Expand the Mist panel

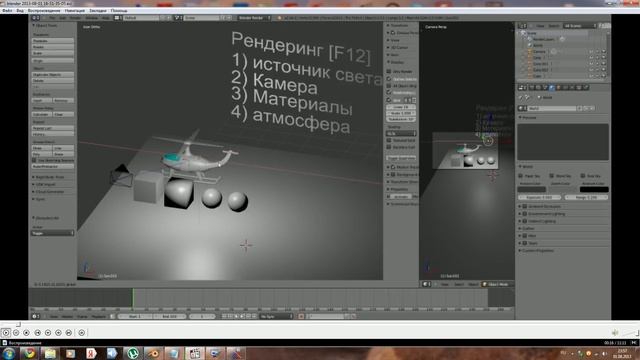(520, 236)
